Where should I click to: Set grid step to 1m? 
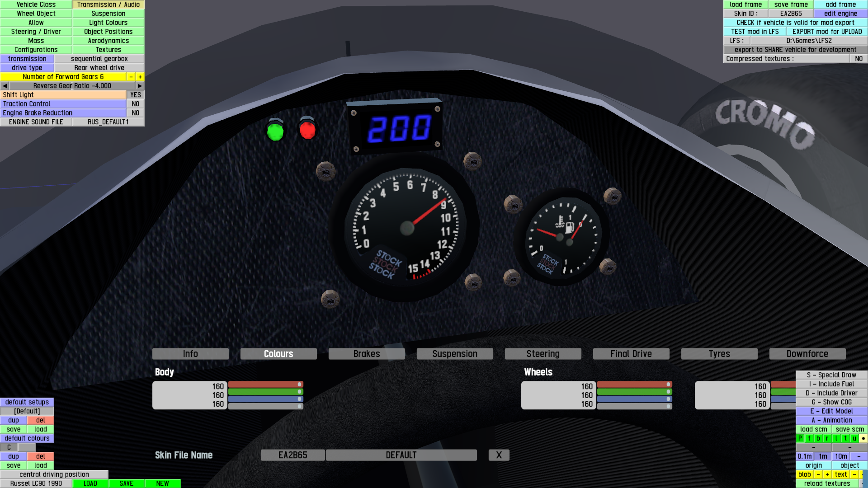pos(823,456)
